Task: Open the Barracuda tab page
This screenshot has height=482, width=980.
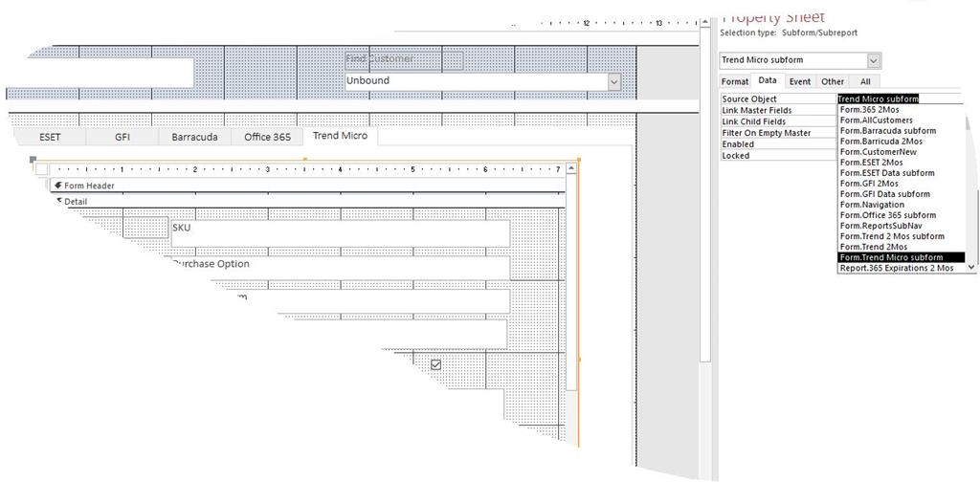Action: 194,137
